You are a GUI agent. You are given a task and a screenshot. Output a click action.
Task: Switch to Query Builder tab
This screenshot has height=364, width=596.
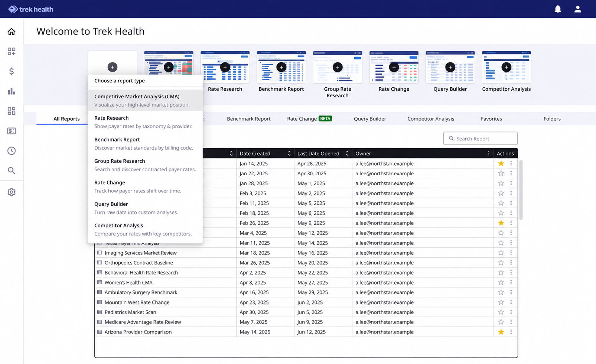click(x=370, y=119)
